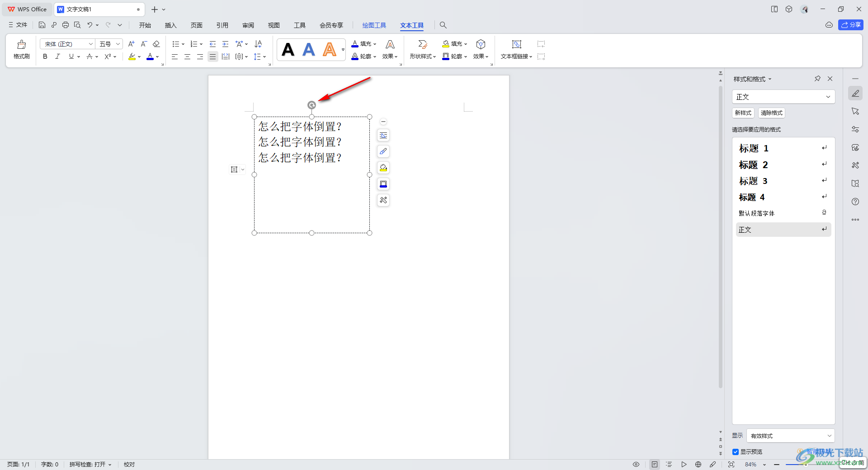Pick font color swatch
The height and width of the screenshot is (470, 868).
tap(150, 56)
